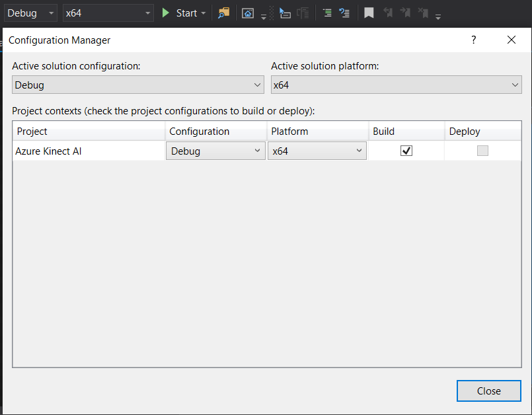Click the Deploy checkbox for Azure Kinect AI
This screenshot has height=415, width=532.
482,151
